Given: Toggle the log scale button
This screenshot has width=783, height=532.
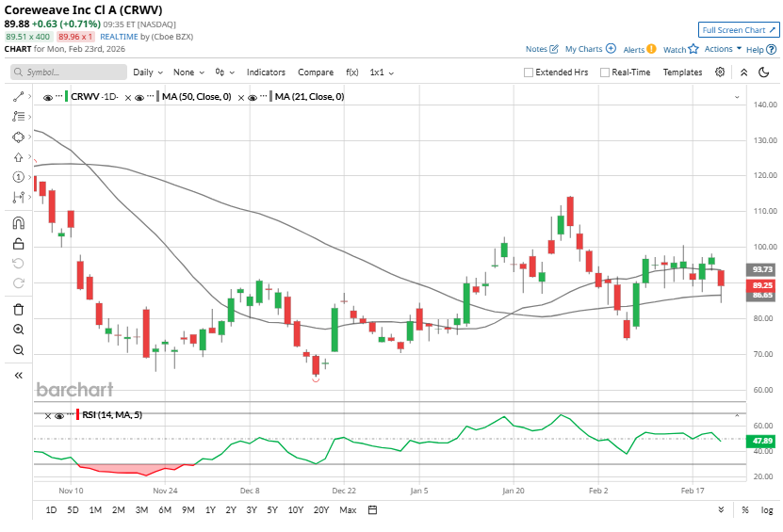Looking at the screenshot, I should pyautogui.click(x=767, y=510).
